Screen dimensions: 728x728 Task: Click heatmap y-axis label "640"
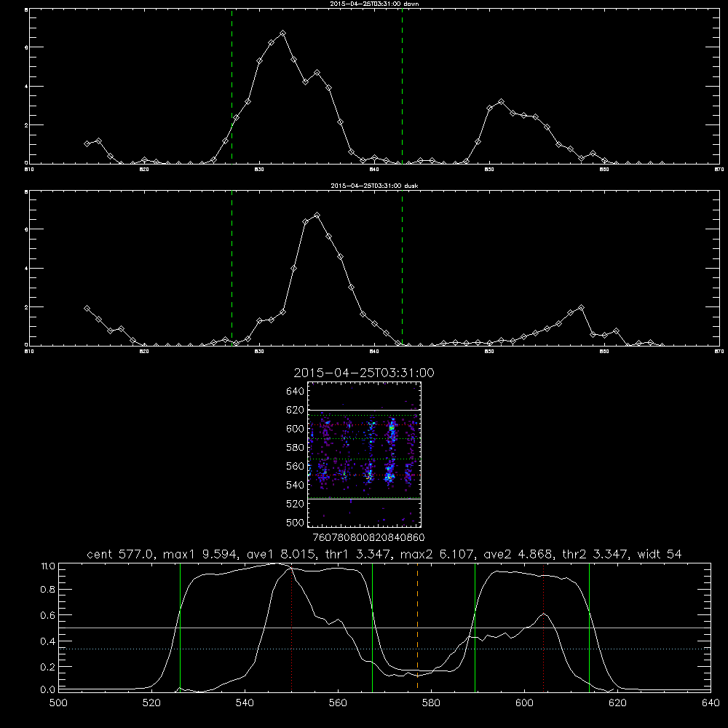(296, 391)
